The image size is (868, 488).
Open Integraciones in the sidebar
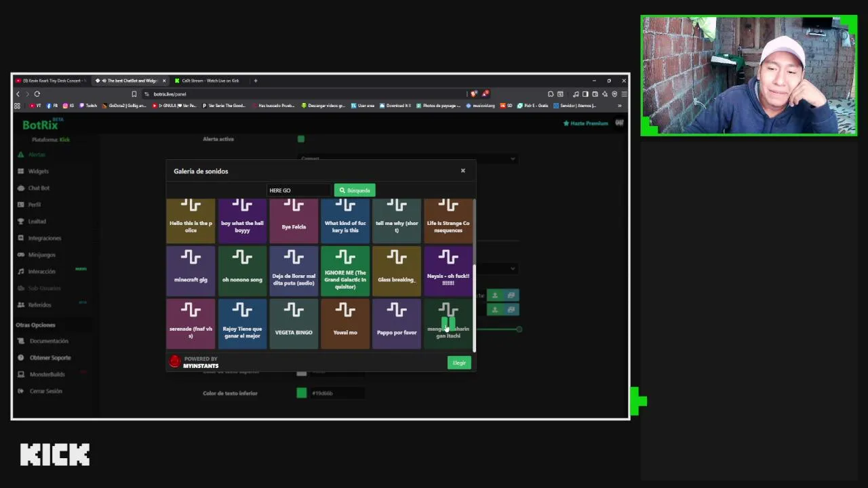coord(44,238)
